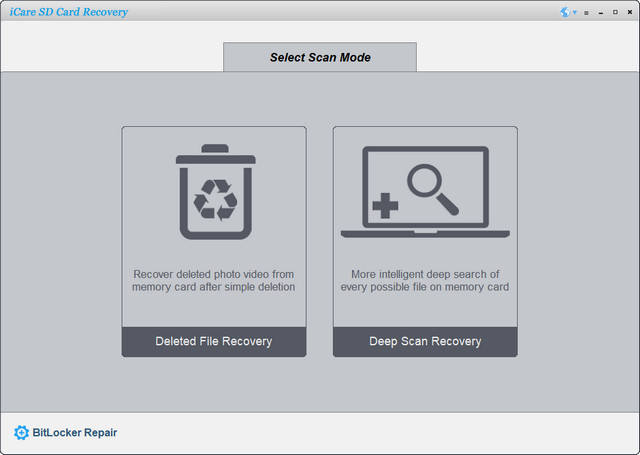Start Deleted File Recovery
The width and height of the screenshot is (640, 455).
[x=214, y=341]
